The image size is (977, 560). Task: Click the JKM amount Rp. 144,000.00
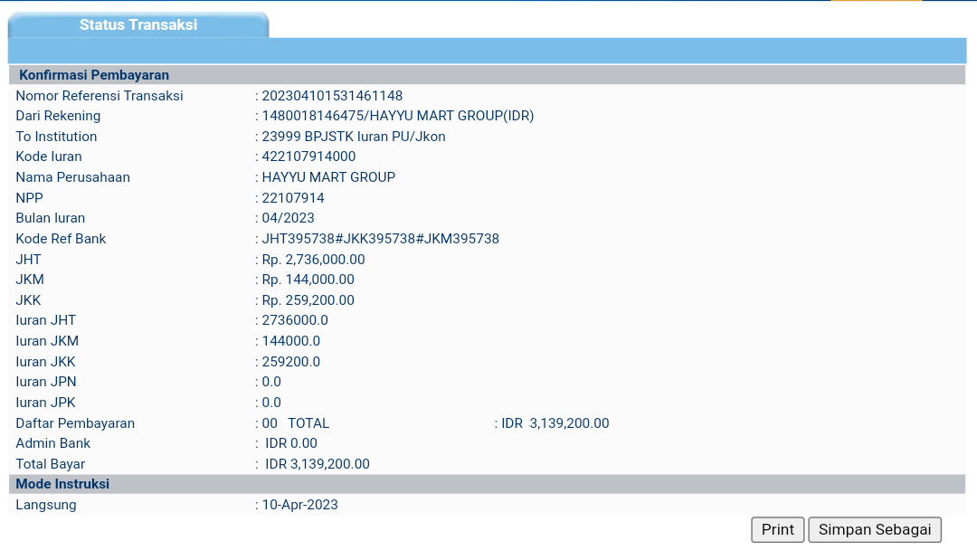point(308,280)
